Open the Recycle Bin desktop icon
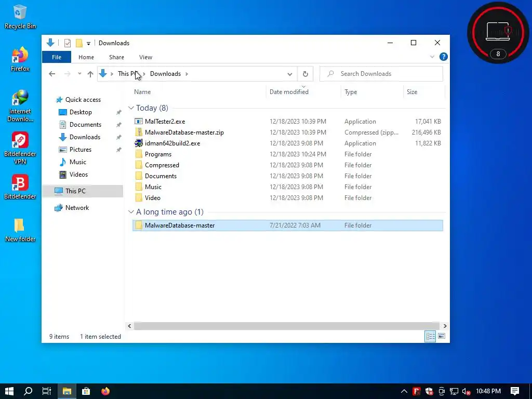The height and width of the screenshot is (399, 532). tap(20, 17)
